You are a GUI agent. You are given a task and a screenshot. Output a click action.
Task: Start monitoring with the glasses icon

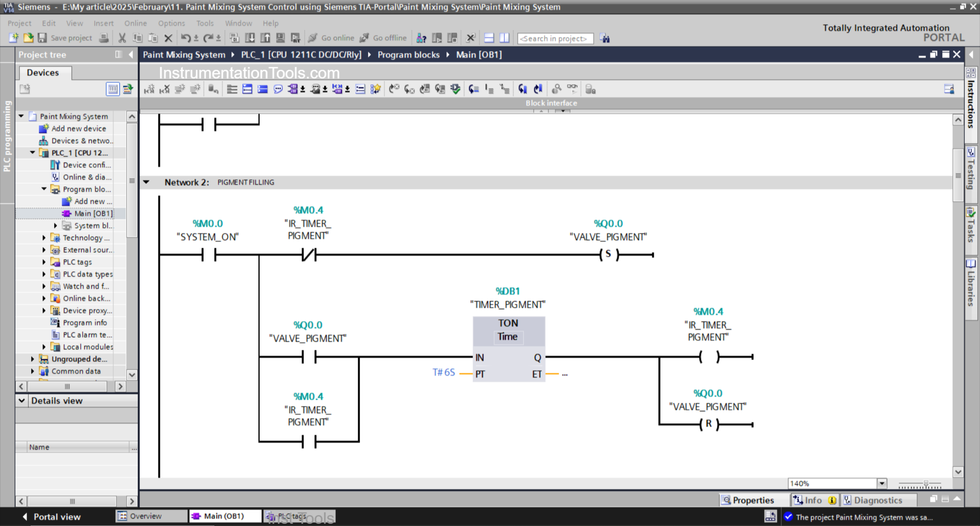572,89
